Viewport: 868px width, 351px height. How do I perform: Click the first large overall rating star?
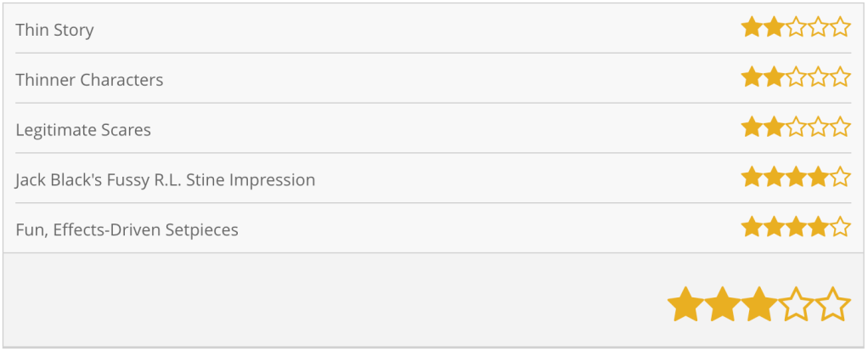point(685,305)
